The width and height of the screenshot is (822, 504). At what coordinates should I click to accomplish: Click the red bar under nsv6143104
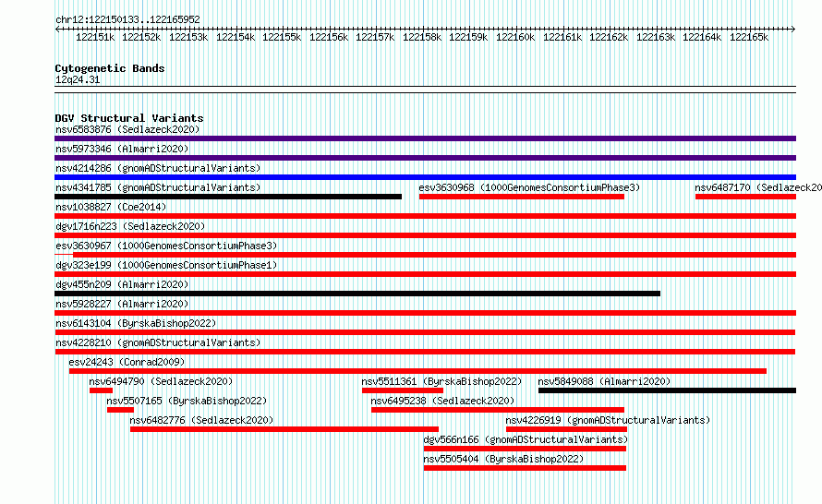pos(425,332)
